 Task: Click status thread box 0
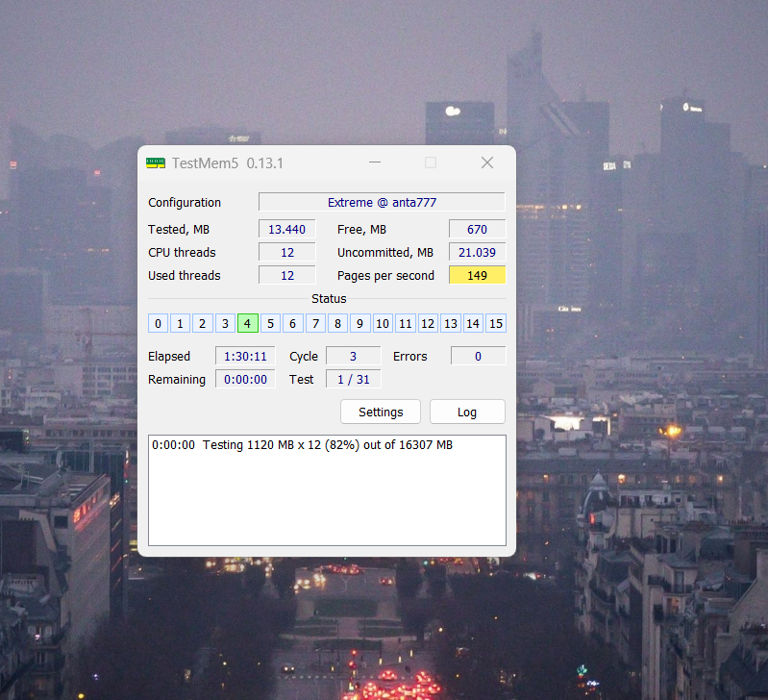pos(158,323)
